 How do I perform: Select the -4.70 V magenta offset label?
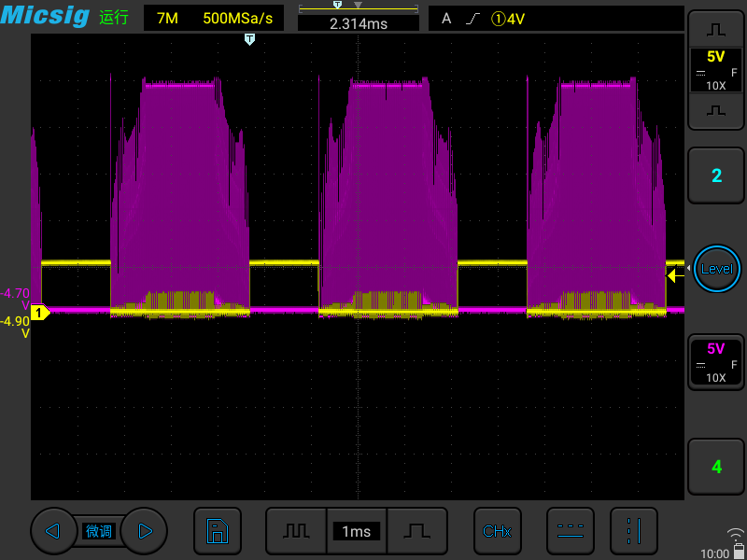[15, 299]
